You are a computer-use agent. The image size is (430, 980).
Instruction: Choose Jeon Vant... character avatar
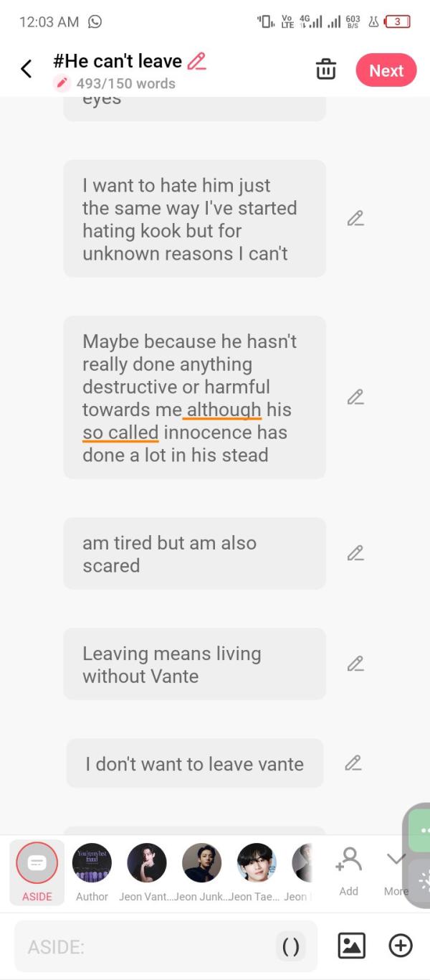(x=147, y=872)
